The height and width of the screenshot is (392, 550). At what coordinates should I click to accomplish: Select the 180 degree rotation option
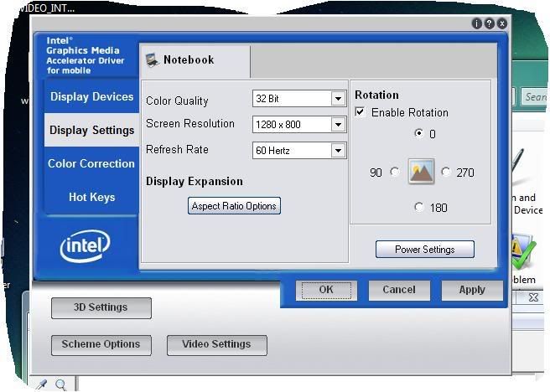click(x=419, y=207)
